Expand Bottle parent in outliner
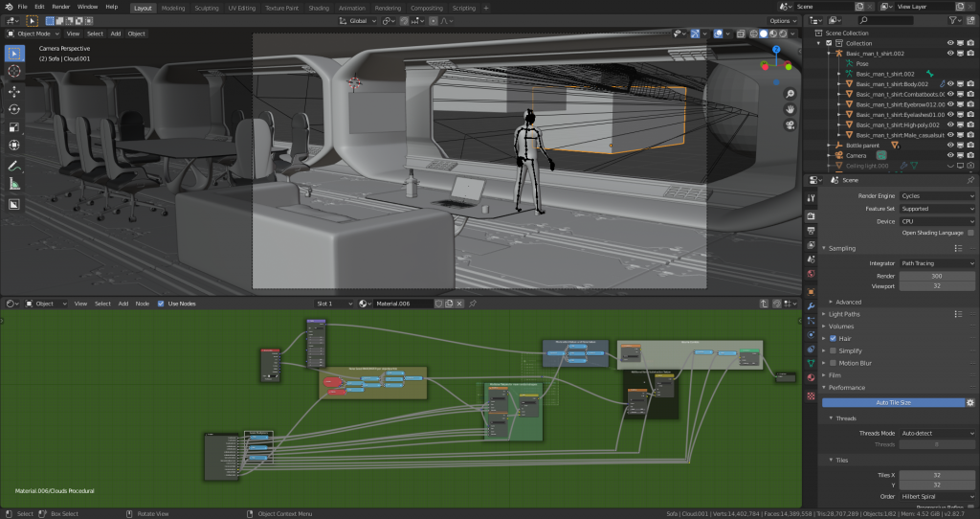 (830, 145)
